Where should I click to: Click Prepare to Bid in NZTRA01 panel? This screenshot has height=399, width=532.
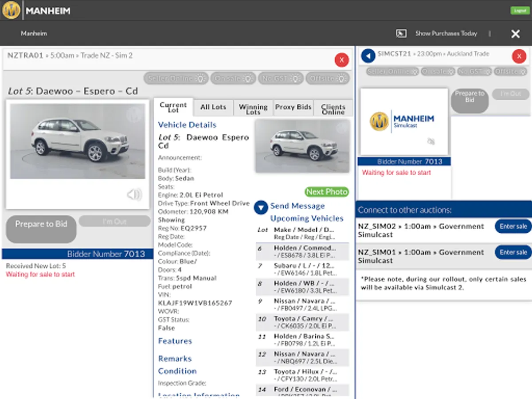point(41,229)
